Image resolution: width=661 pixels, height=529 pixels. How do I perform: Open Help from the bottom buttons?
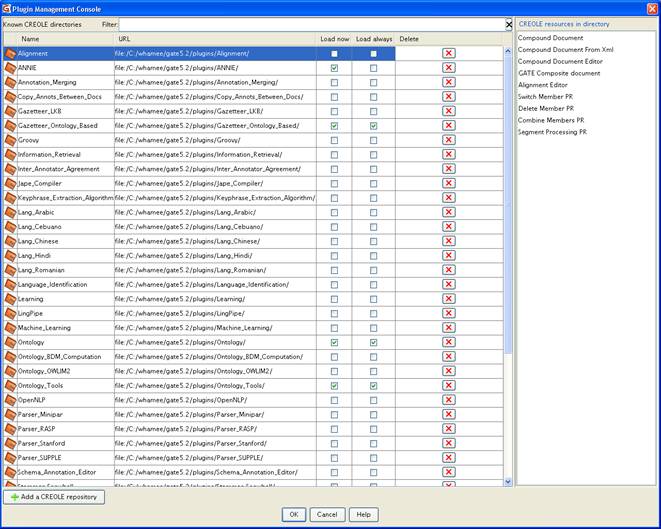(363, 515)
